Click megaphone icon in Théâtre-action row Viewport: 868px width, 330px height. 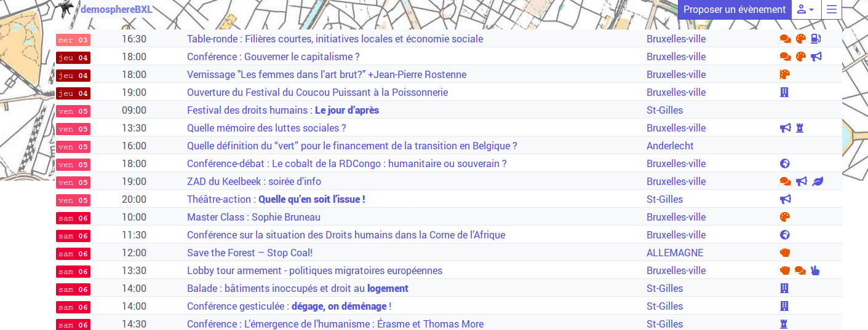click(x=785, y=199)
